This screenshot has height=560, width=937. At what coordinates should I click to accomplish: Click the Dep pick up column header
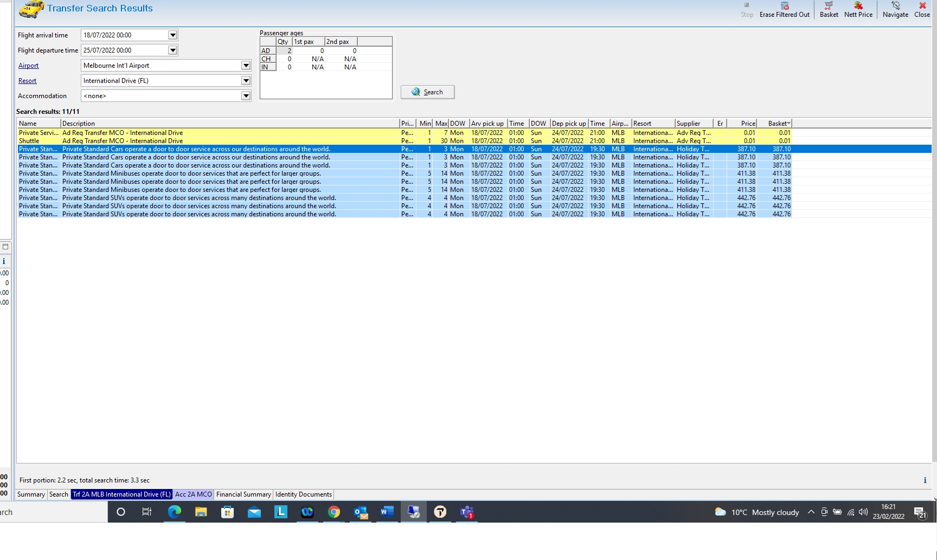click(x=569, y=124)
